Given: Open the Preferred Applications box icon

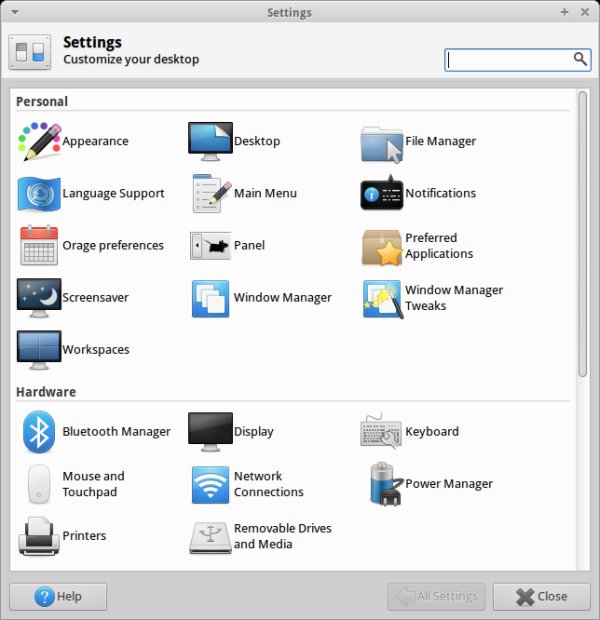Looking at the screenshot, I should tap(382, 248).
